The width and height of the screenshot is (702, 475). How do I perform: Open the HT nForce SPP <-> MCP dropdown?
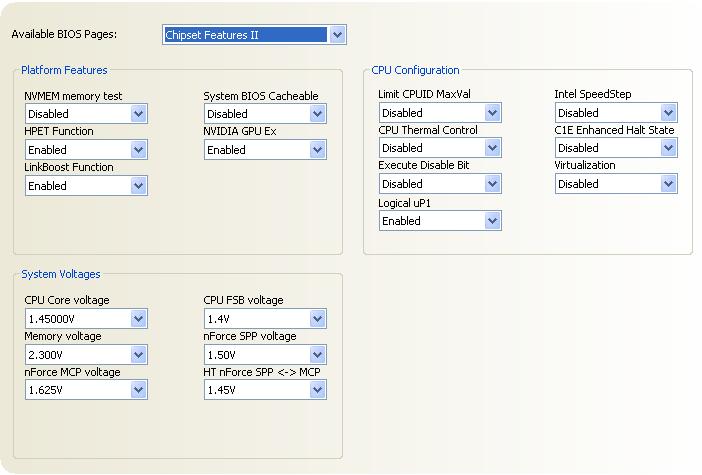317,390
